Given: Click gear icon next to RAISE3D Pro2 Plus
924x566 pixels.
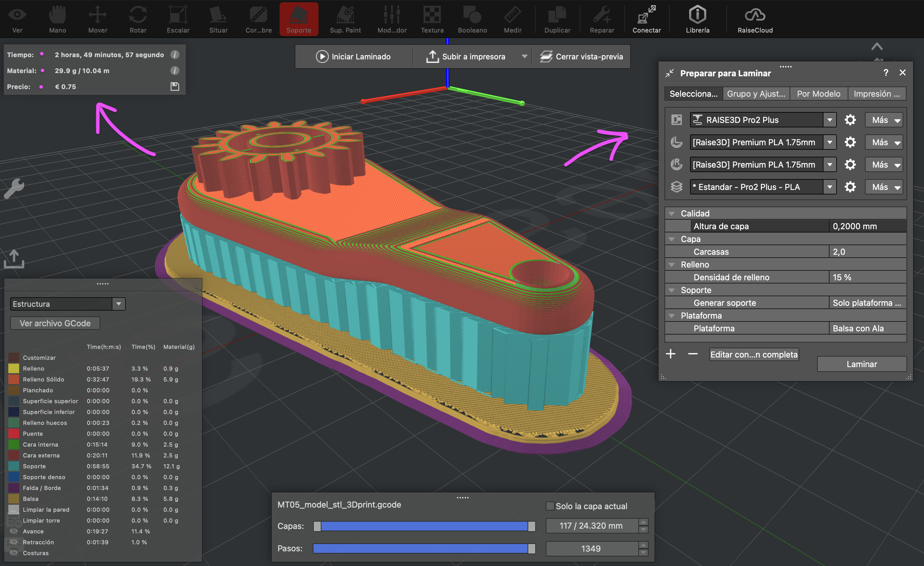Looking at the screenshot, I should tap(850, 120).
